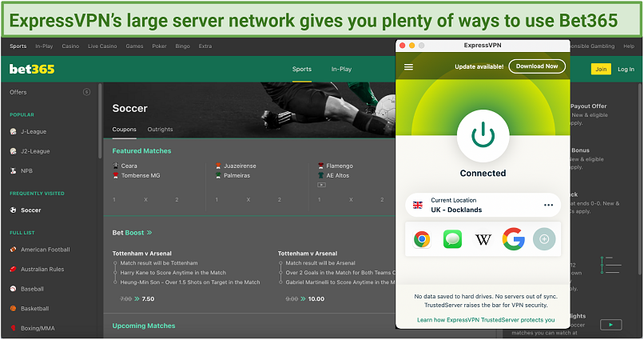The width and height of the screenshot is (644, 340).
Task: Click the J-League soccer ball icon
Action: [13, 131]
